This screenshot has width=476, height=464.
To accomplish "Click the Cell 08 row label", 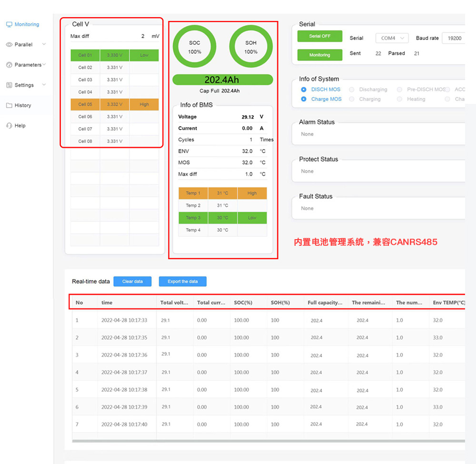I will [85, 141].
